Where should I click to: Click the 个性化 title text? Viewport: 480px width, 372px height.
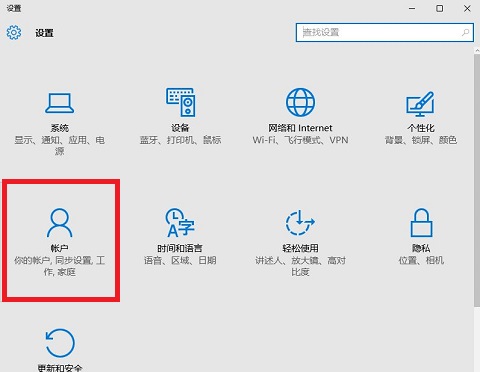point(421,128)
